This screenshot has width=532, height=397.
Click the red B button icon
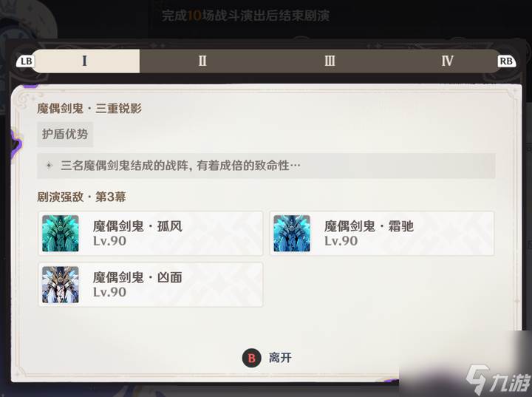pos(251,358)
